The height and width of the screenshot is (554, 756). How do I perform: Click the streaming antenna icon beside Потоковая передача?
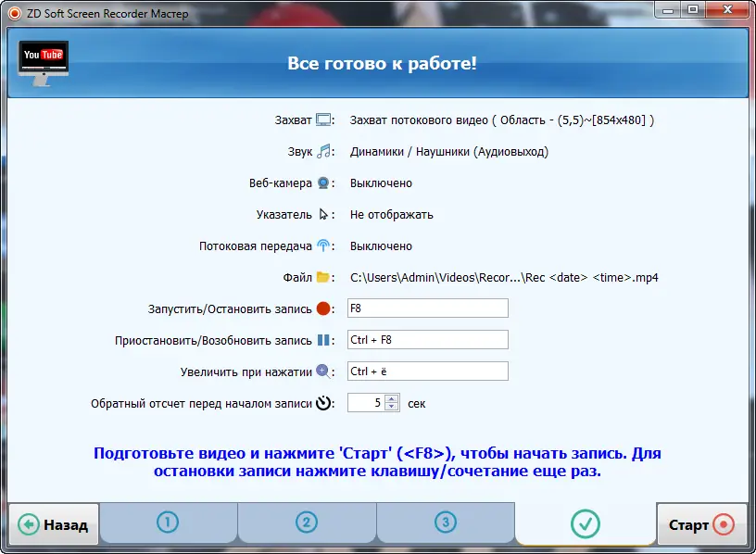pyautogui.click(x=322, y=246)
